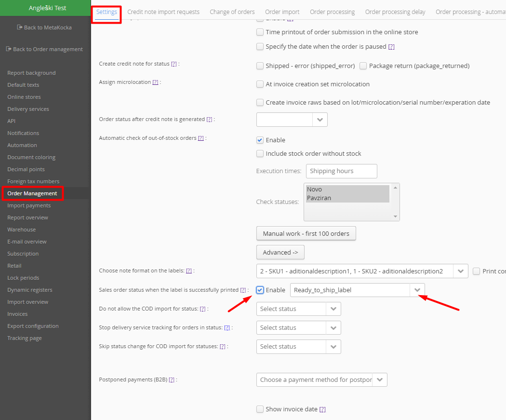
Task: Click Check statuses list scroll down arrow
Action: [x=395, y=217]
